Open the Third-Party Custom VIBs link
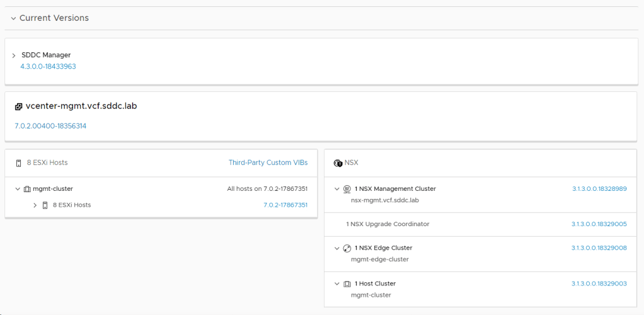 point(268,163)
